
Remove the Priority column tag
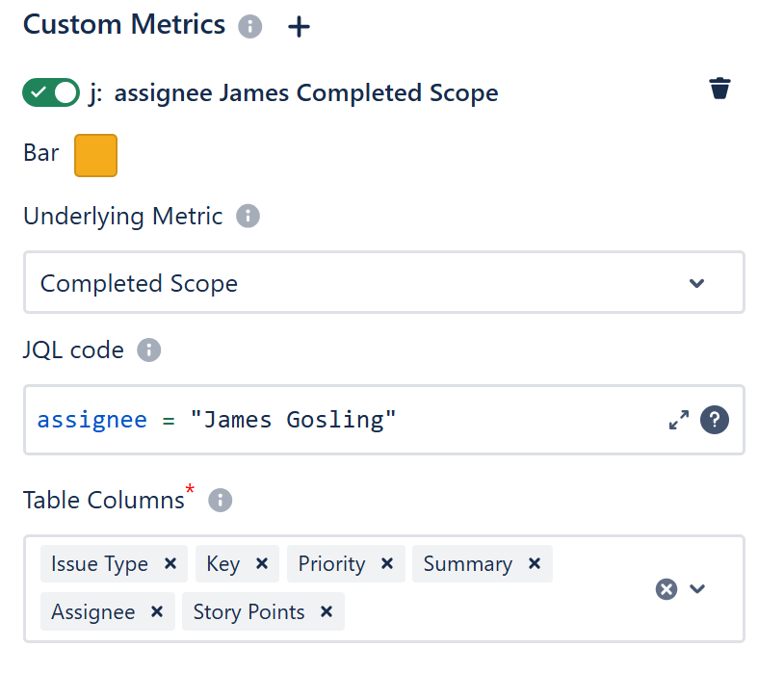[x=386, y=564]
